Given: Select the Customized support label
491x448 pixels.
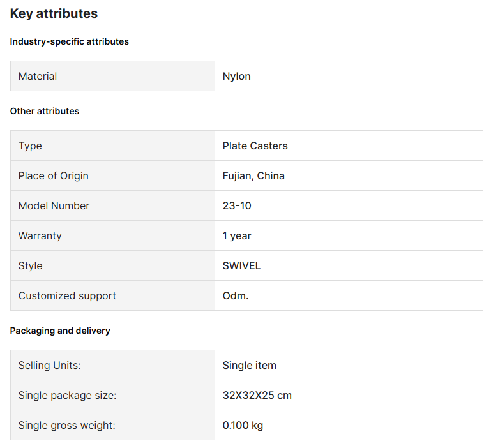Looking at the screenshot, I should coord(67,295).
